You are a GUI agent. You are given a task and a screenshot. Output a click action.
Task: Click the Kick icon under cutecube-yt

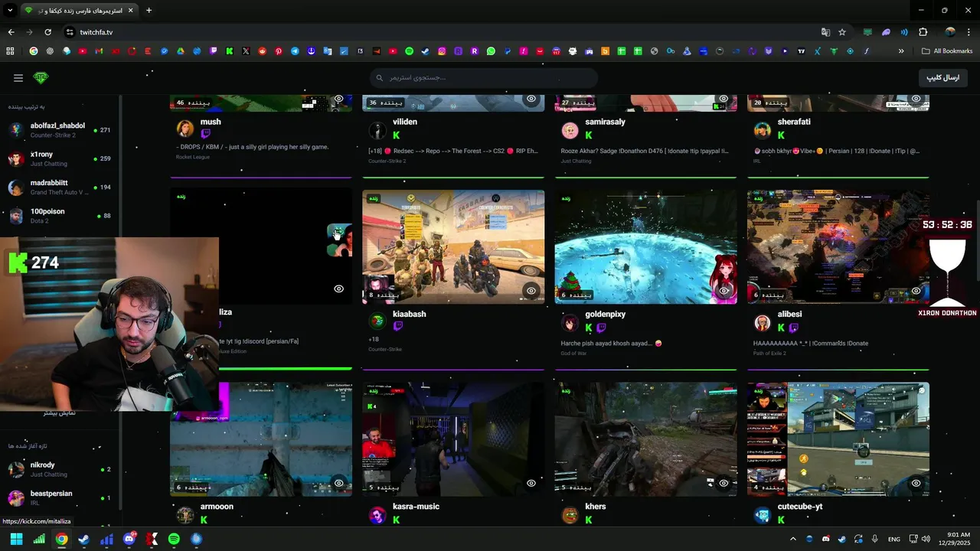point(781,520)
